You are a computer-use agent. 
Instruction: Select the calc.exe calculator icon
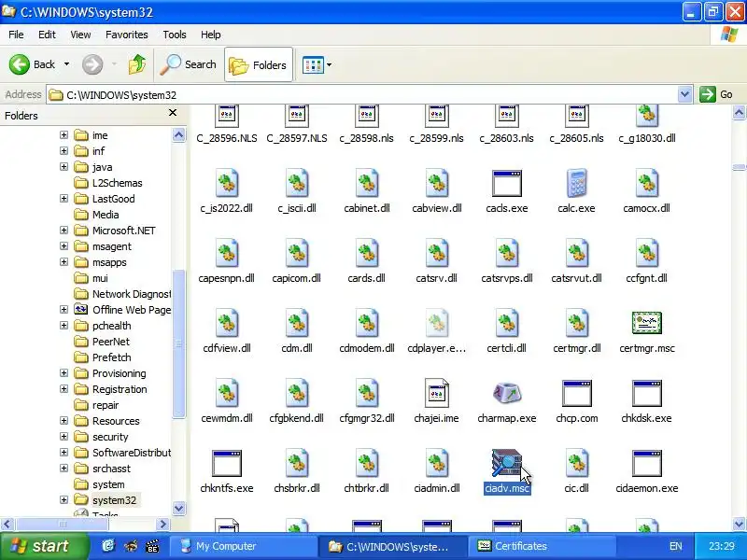(x=576, y=183)
